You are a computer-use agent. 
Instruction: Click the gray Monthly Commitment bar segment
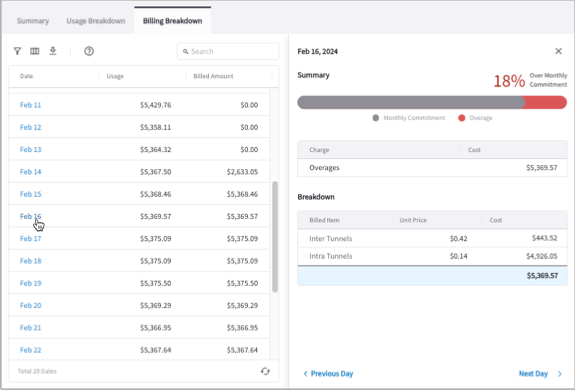pyautogui.click(x=411, y=103)
